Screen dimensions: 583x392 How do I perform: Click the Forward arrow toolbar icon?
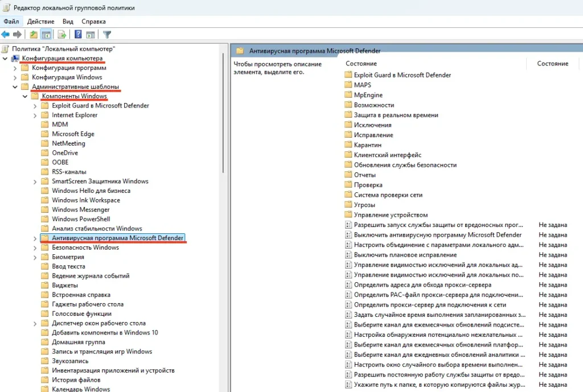click(17, 35)
